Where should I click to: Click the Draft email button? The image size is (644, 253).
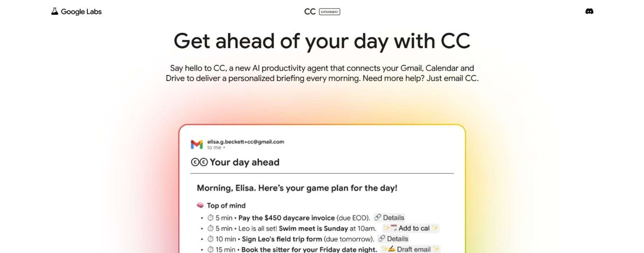coord(410,249)
